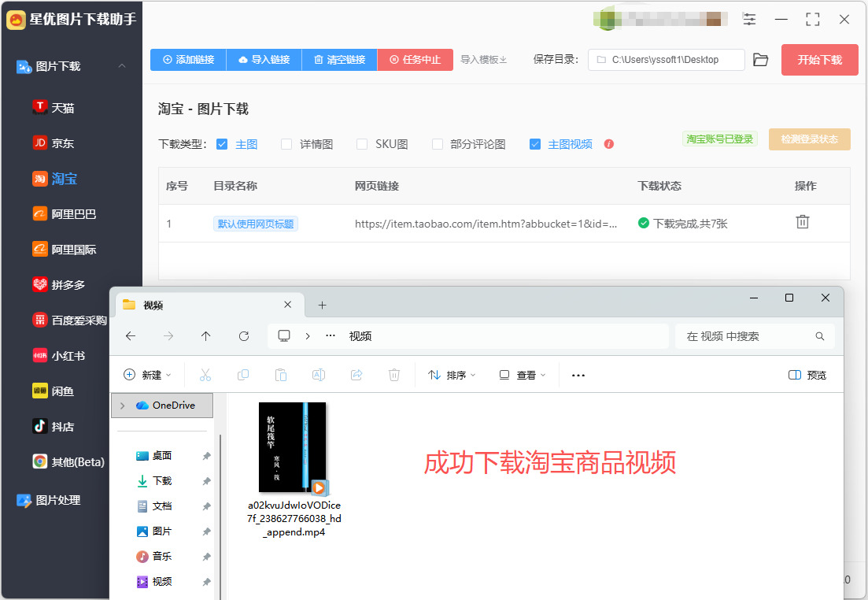
Task: Click the 清空链接 button
Action: coord(339,59)
